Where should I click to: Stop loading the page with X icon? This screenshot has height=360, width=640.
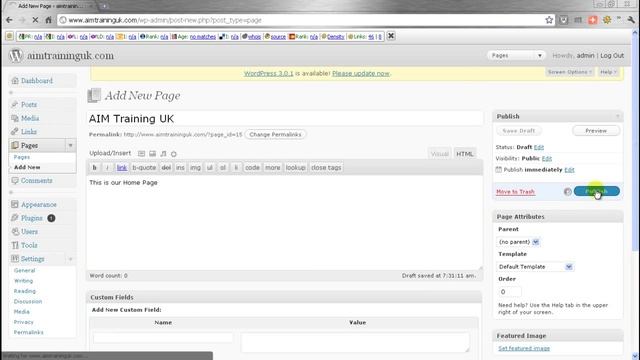35,20
